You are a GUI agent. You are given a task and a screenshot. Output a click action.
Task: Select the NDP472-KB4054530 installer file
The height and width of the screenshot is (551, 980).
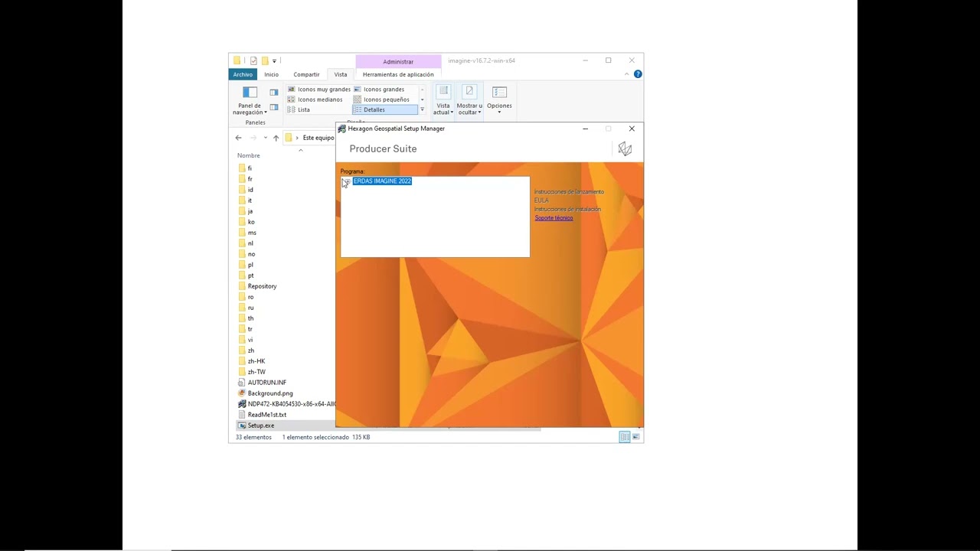pos(286,404)
